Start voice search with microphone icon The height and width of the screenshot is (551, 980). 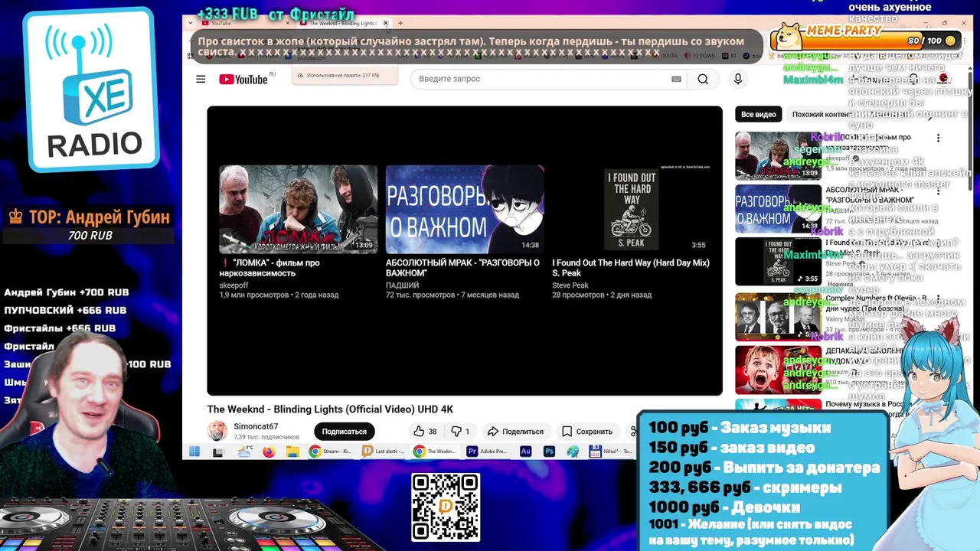738,79
